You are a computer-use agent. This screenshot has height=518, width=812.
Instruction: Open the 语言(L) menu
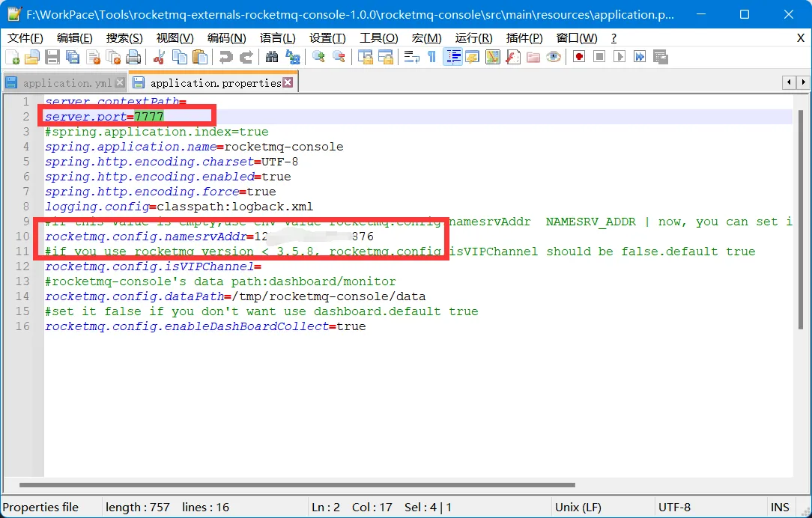(278, 38)
